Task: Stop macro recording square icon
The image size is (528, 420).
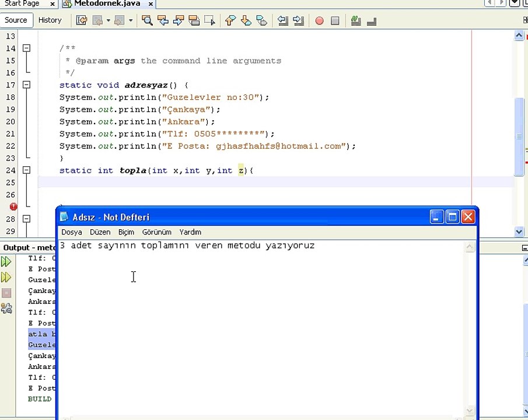Action: pyautogui.click(x=335, y=21)
